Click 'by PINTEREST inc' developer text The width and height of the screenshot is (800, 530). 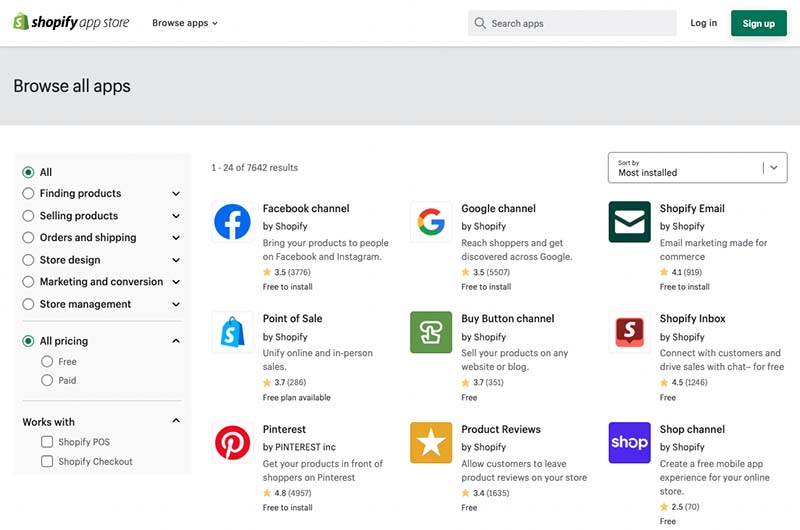(x=299, y=447)
